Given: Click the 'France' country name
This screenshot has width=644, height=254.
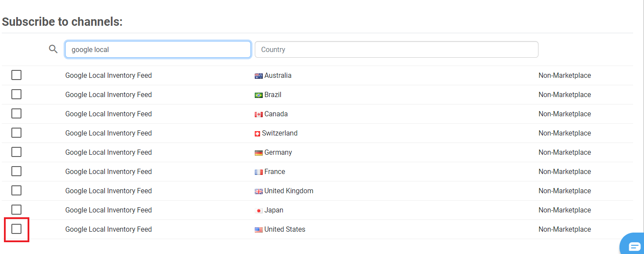Looking at the screenshot, I should (x=275, y=171).
